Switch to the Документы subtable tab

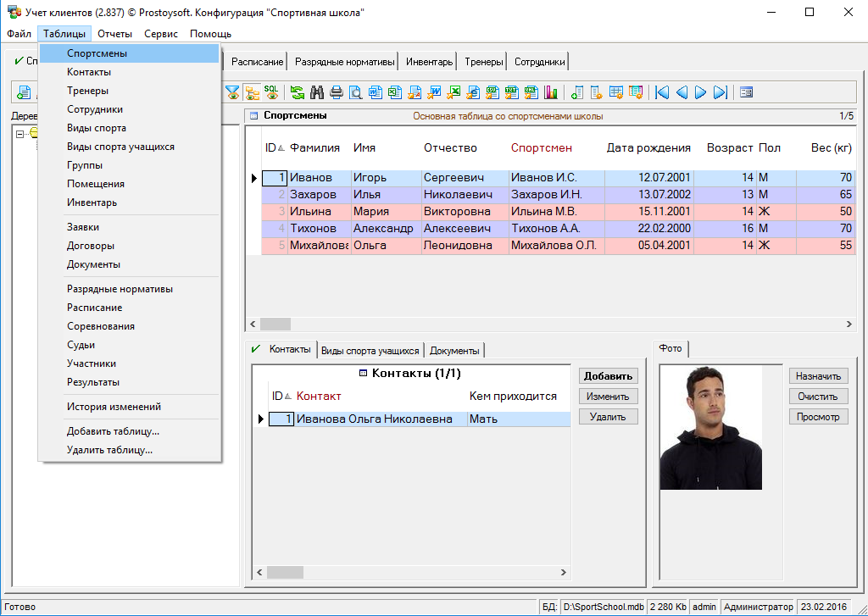[454, 351]
